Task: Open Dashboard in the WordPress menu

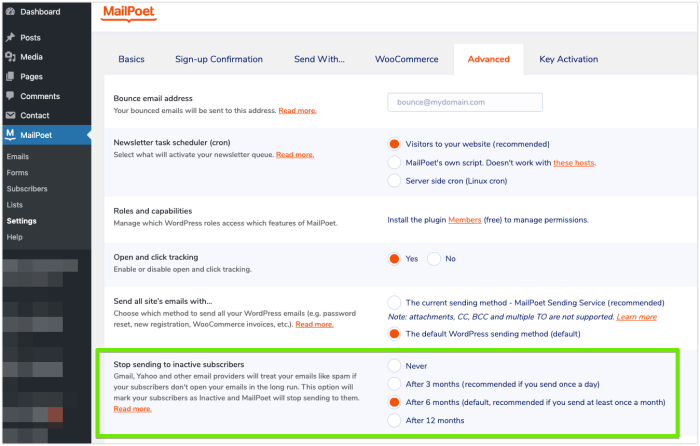Action: (40, 12)
